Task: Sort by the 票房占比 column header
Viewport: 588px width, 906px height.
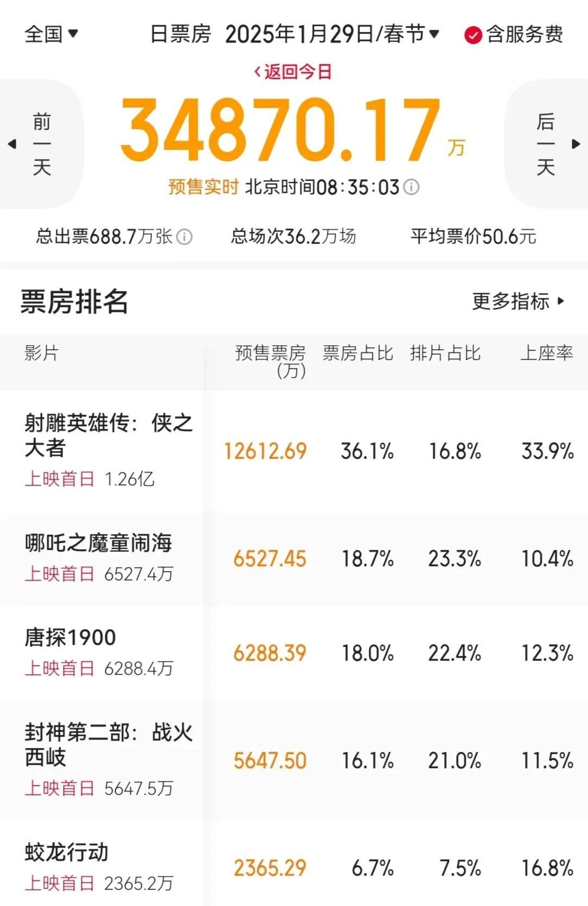Action: click(x=358, y=353)
